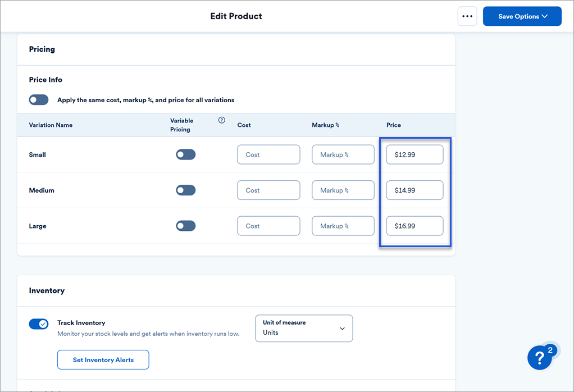The image size is (574, 392).
Task: Click the Monitor your stock levels description
Action: (x=148, y=334)
